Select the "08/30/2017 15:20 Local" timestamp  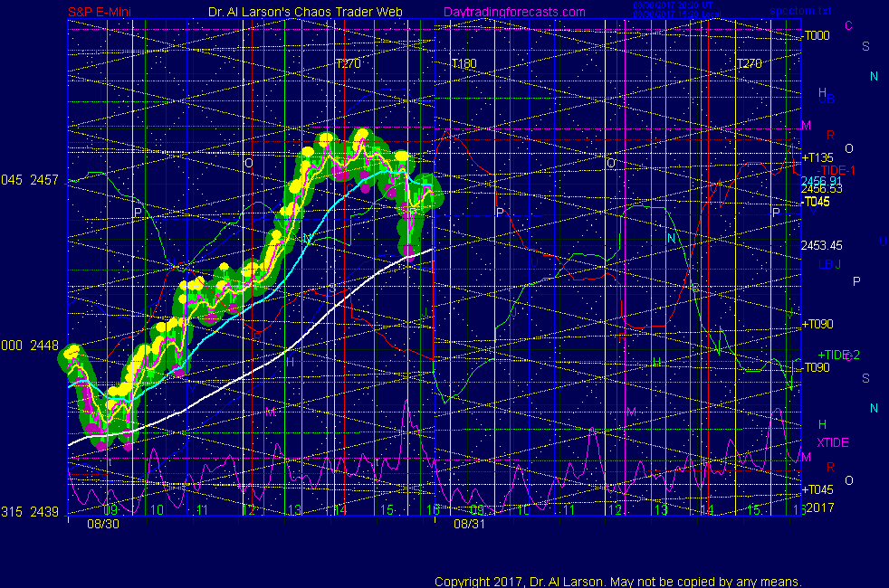click(677, 14)
